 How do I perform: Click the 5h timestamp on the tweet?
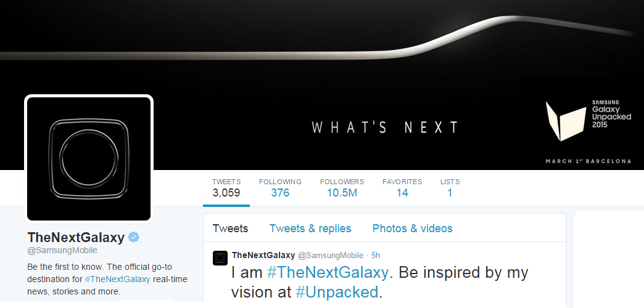point(376,256)
